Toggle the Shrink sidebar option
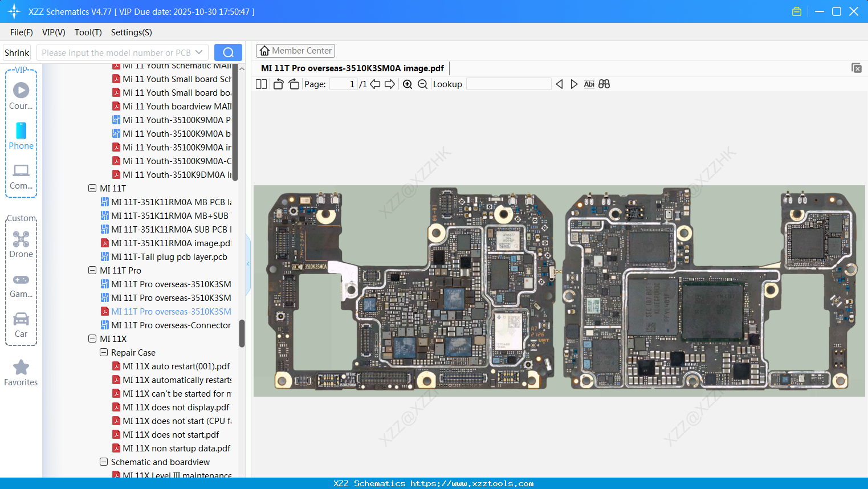 (x=16, y=52)
